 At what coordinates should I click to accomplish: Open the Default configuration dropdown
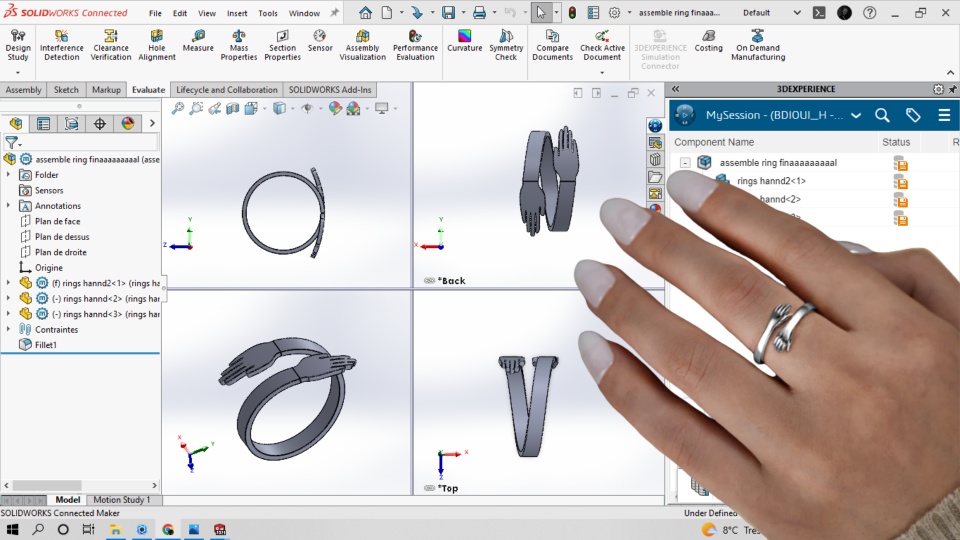click(797, 12)
